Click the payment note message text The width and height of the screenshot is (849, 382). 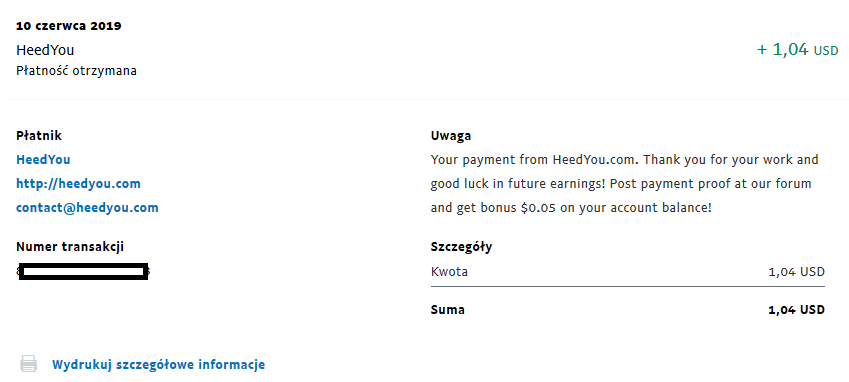pyautogui.click(x=624, y=184)
